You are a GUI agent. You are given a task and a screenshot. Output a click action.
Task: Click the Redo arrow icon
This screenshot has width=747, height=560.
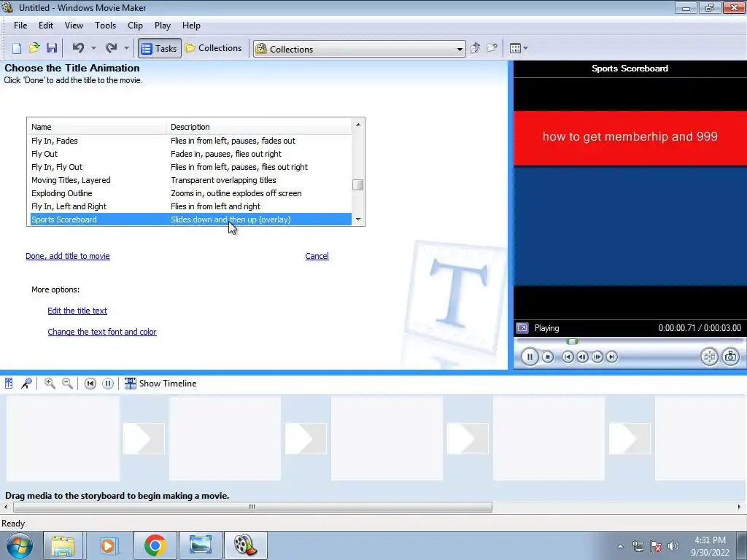click(111, 47)
